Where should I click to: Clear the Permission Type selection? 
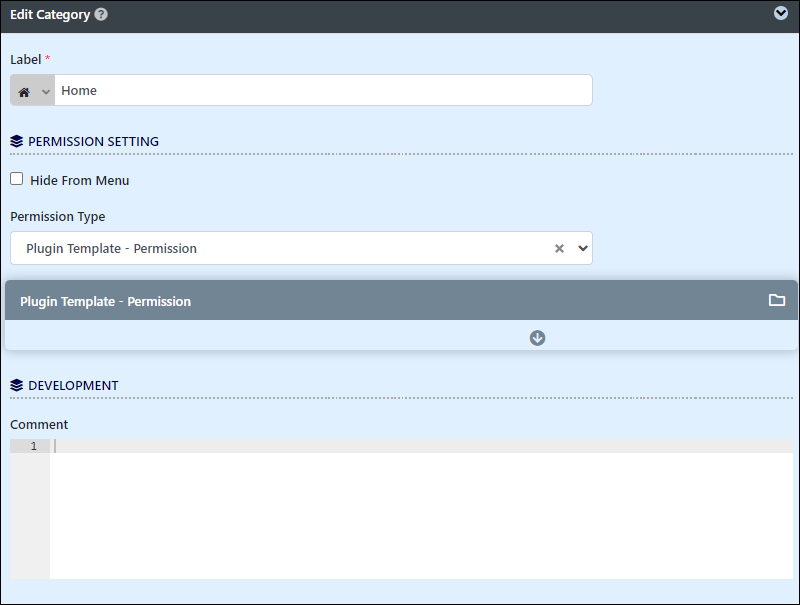pyautogui.click(x=559, y=248)
